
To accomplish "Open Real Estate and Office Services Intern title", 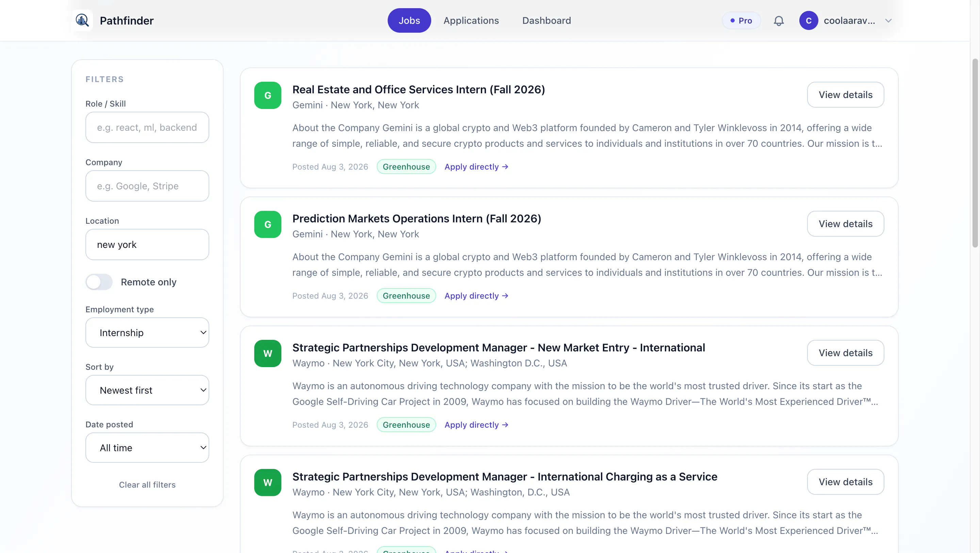I will tap(419, 90).
